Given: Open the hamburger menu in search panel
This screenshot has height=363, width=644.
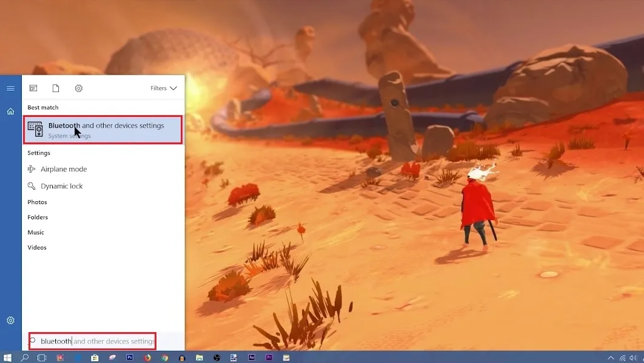Looking at the screenshot, I should (10, 88).
